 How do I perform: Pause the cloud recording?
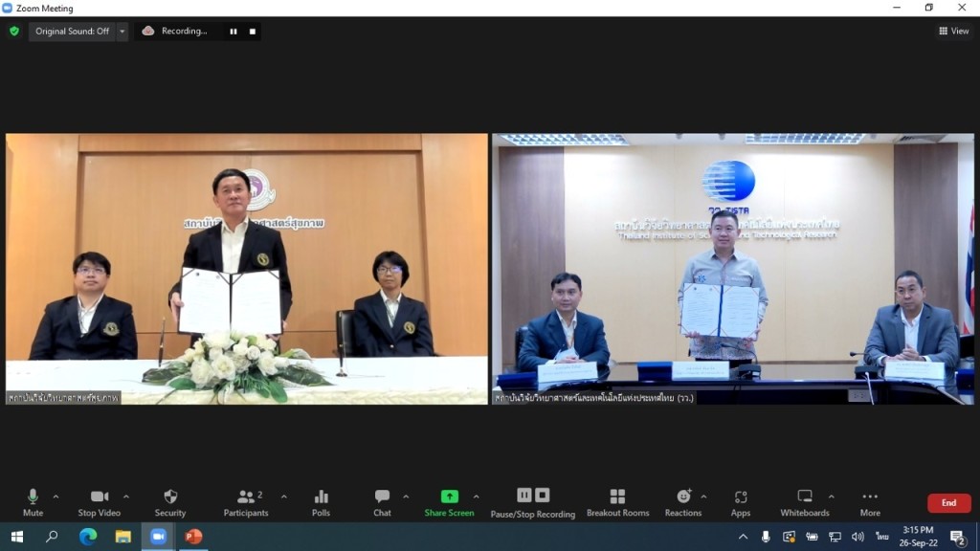(x=233, y=31)
